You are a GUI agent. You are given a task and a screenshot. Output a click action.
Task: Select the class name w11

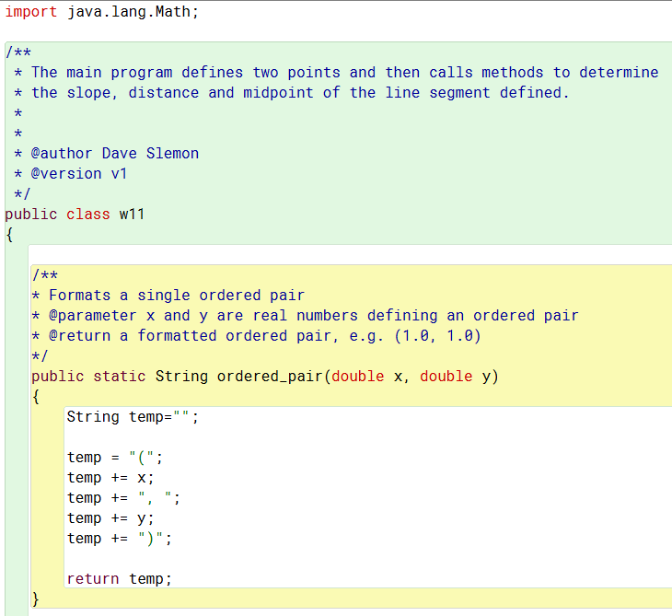click(132, 214)
